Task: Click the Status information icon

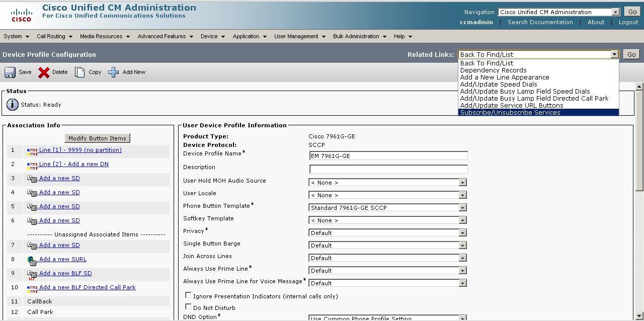Action: [11, 105]
